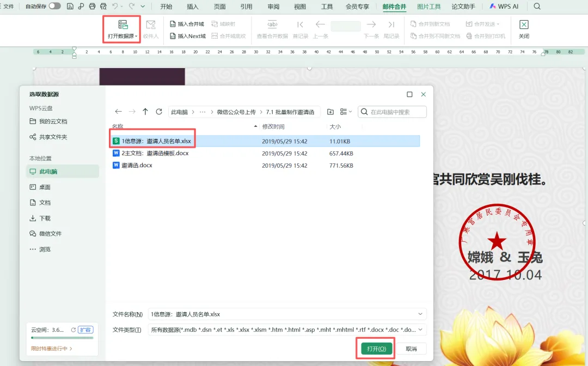Click 此电脑 in the breadcrumb path

(x=179, y=112)
